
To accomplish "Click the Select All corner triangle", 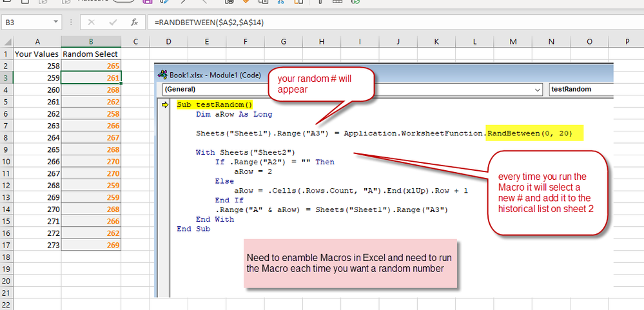I will pos(7,41).
